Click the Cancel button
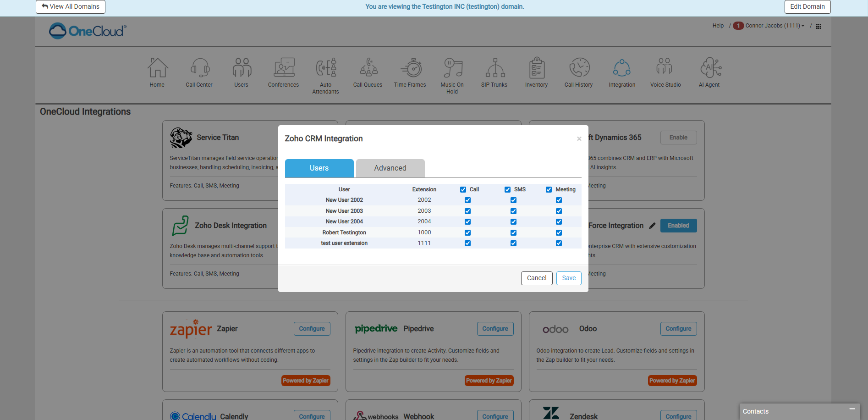 (x=536, y=278)
